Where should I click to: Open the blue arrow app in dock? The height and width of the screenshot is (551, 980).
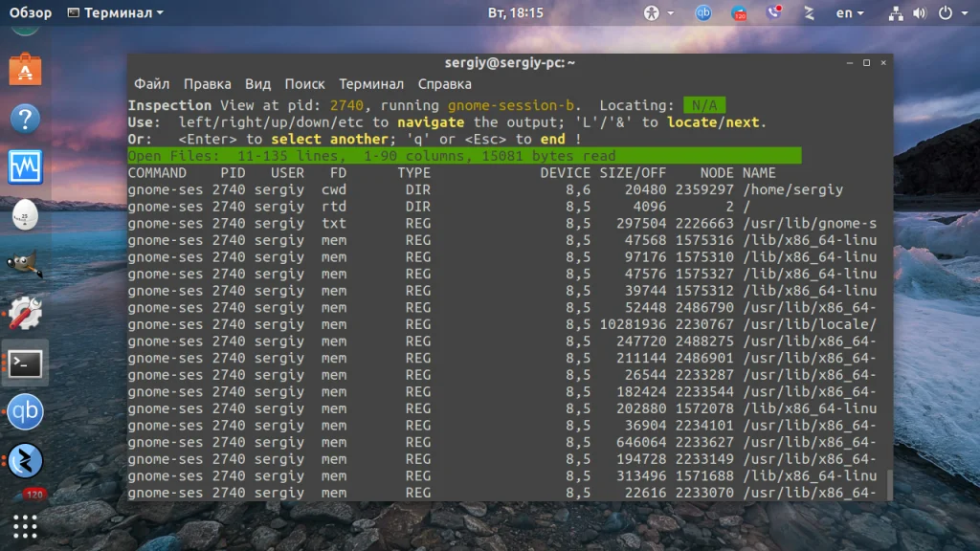[x=25, y=460]
